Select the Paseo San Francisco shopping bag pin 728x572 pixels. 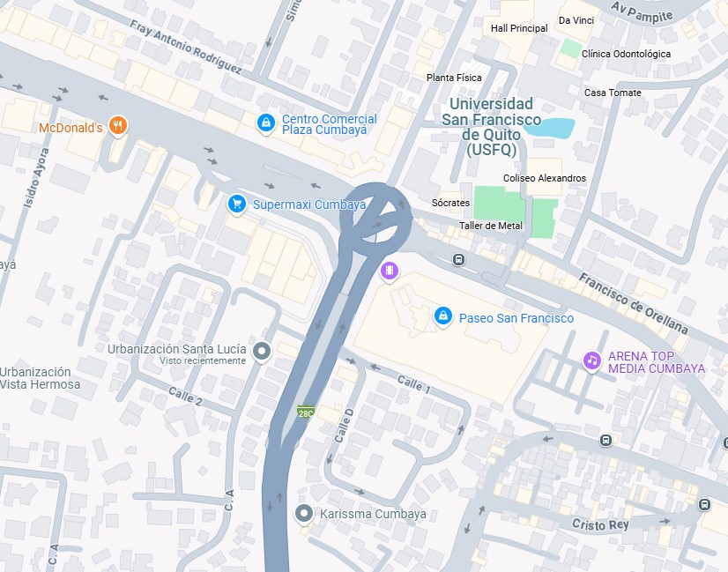coord(443,316)
